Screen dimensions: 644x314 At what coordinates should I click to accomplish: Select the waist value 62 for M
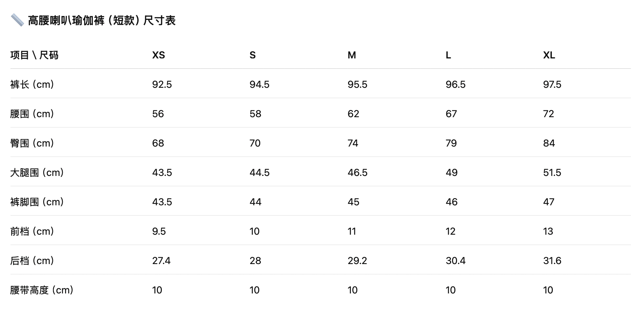pos(353,114)
